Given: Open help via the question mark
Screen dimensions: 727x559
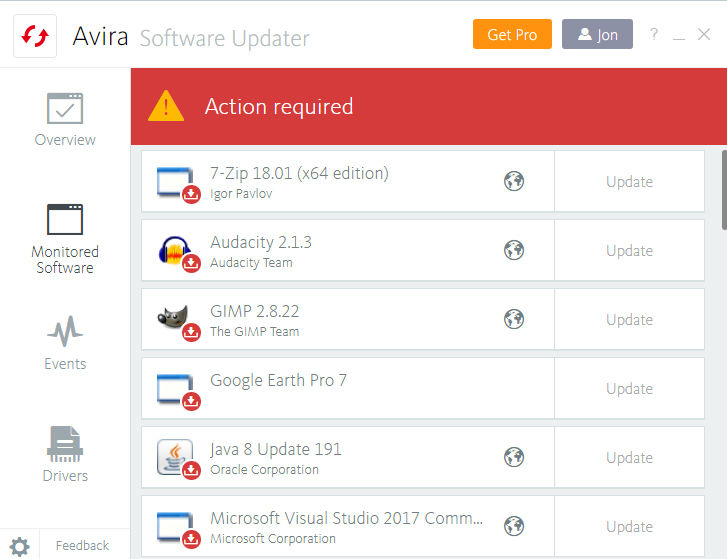Looking at the screenshot, I should (x=654, y=34).
